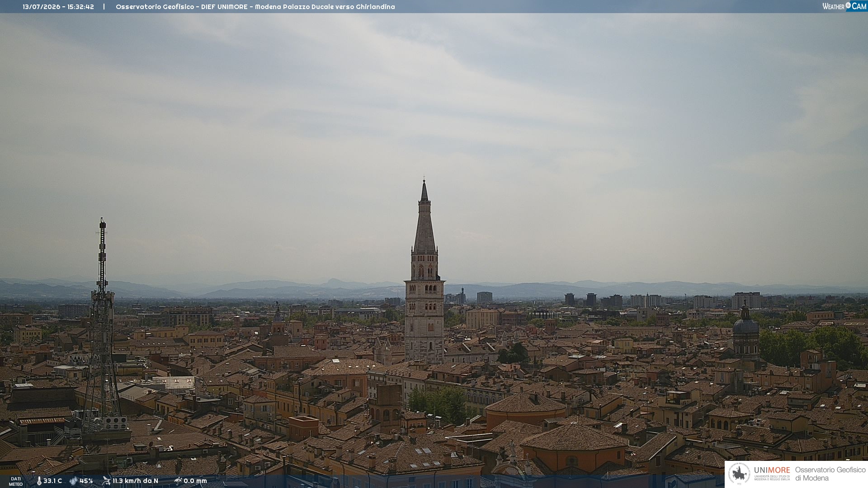Click the Osservatorio Geofisico camera title text

click(255, 7)
